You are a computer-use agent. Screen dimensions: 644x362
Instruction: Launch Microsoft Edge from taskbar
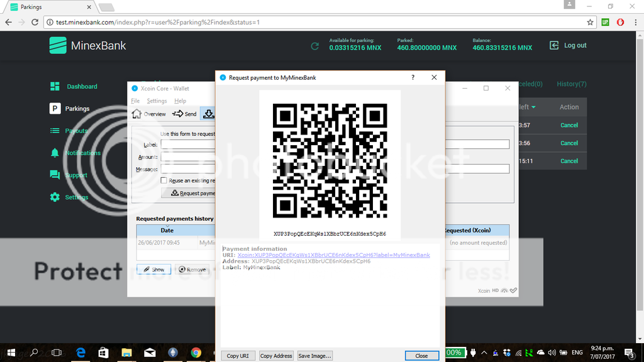pyautogui.click(x=80, y=353)
